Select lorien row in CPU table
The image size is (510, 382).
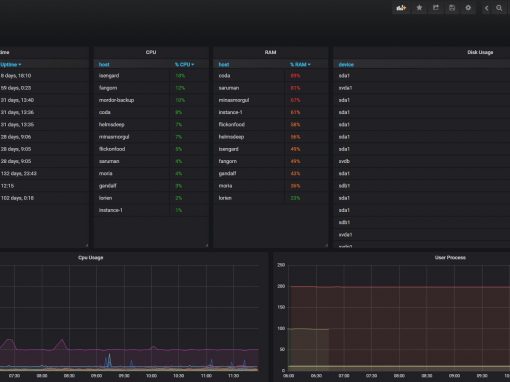pos(151,198)
